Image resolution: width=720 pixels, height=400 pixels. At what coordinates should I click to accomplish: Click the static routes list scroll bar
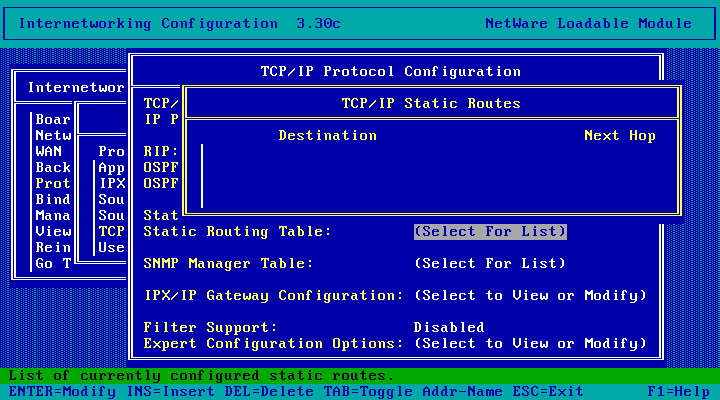point(202,176)
